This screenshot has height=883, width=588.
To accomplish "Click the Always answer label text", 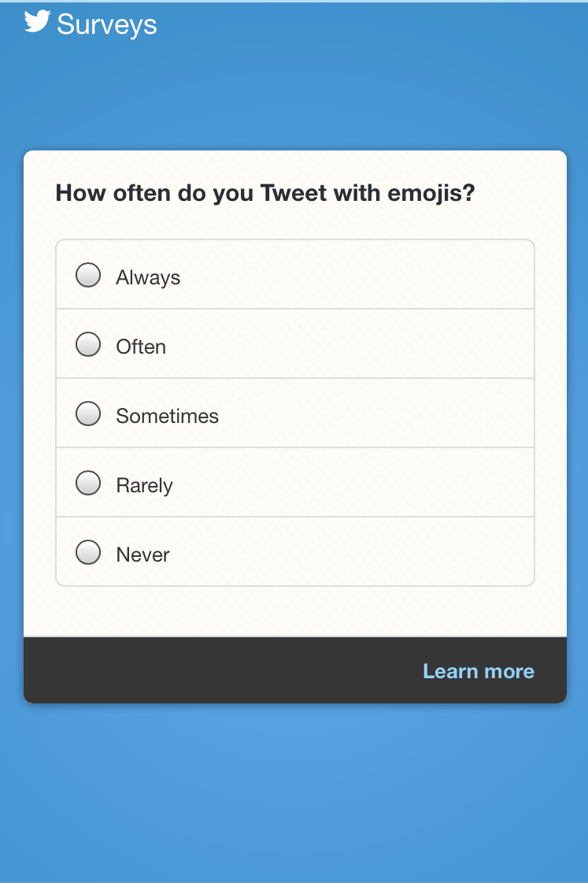I will pos(148,277).
